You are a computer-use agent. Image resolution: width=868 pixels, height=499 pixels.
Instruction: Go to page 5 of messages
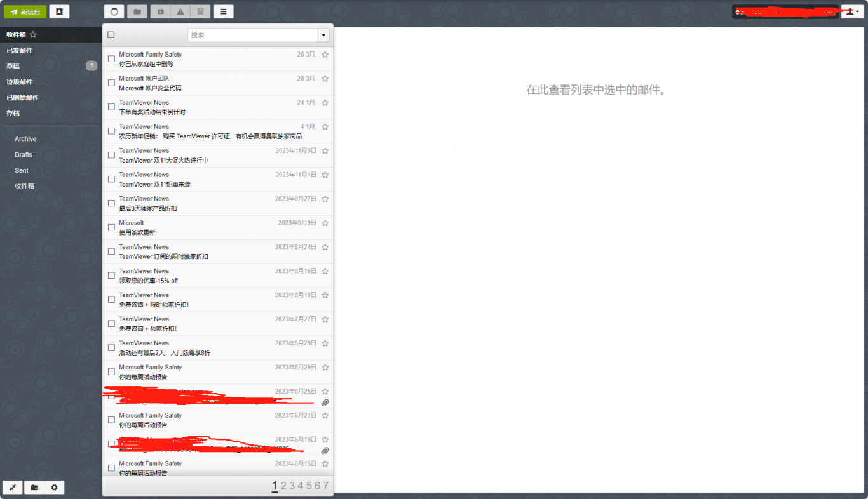point(309,486)
